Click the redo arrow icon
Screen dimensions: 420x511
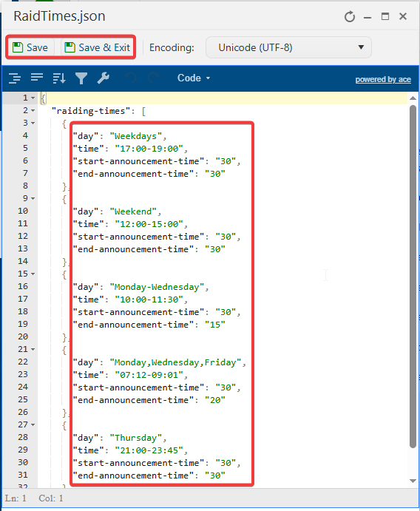(153, 78)
